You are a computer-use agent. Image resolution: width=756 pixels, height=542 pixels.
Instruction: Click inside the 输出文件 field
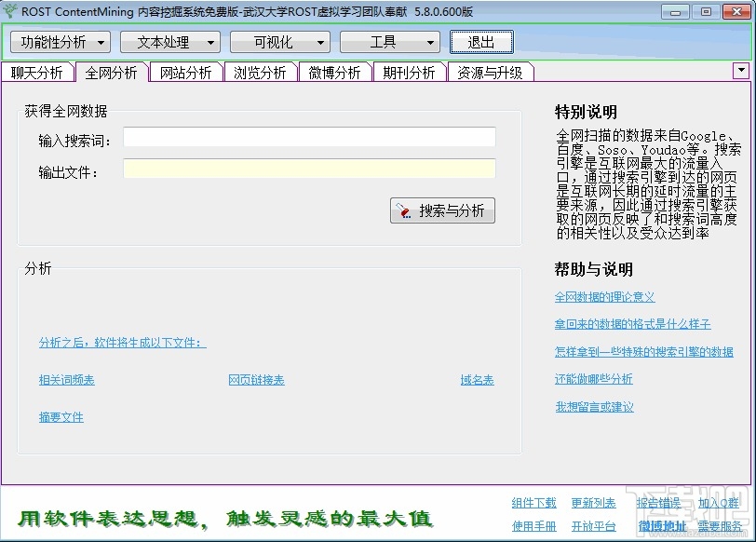(309, 169)
